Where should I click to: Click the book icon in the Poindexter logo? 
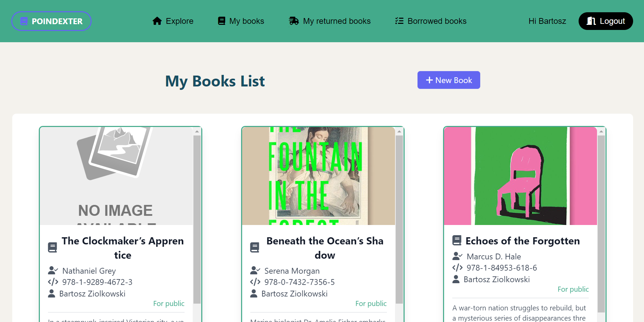point(24,21)
